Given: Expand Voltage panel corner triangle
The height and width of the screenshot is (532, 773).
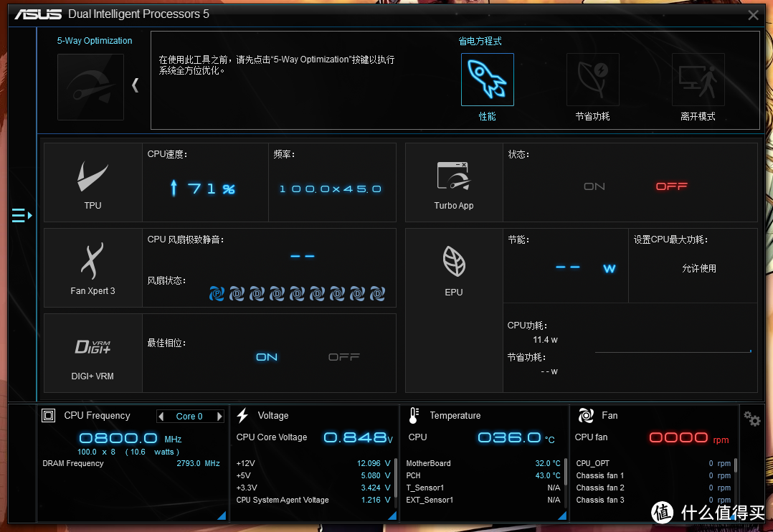Looking at the screenshot, I should (x=392, y=516).
